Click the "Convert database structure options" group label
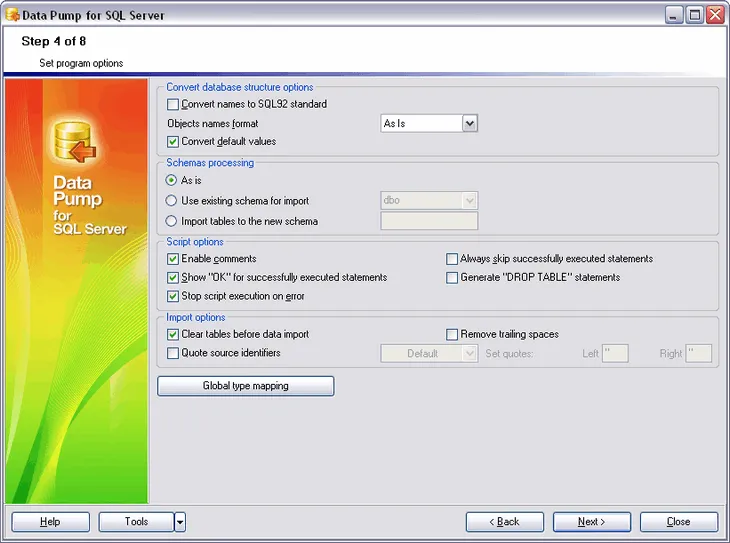The image size is (730, 543). pos(240,87)
